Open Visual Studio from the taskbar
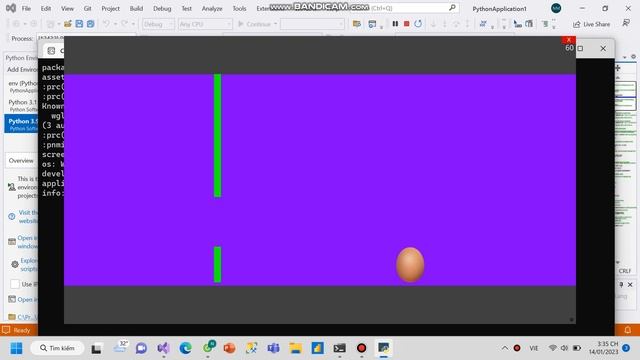The image size is (640, 360). [163, 348]
